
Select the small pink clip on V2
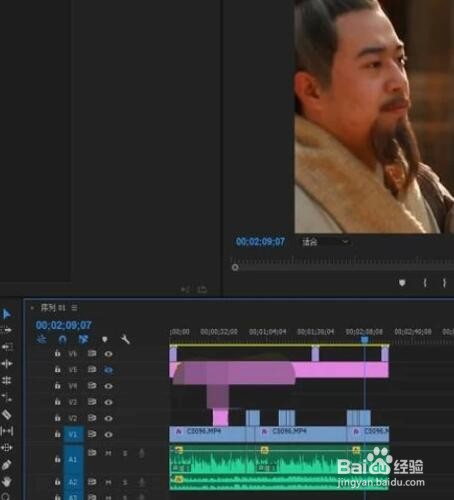click(x=220, y=418)
